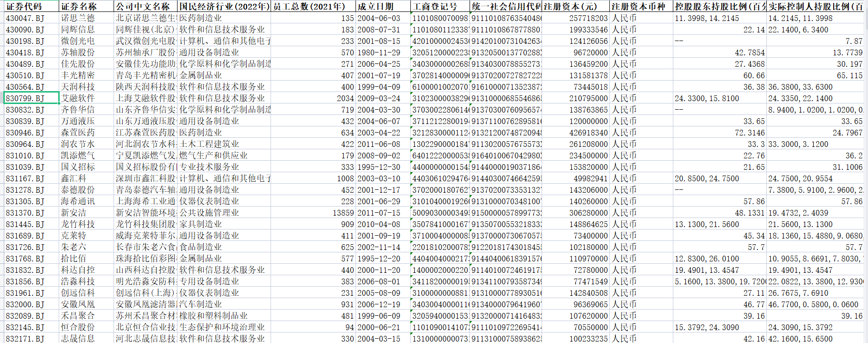Select shareholding cell 42.7854
Viewport: 868px width, 343px height.
coord(719,52)
